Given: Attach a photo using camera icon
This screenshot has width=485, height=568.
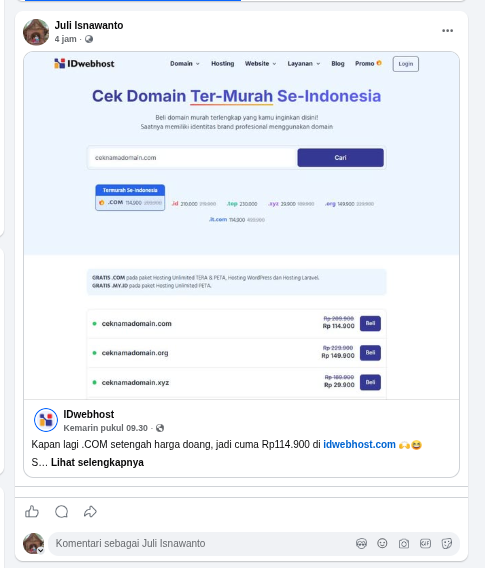Looking at the screenshot, I should click(404, 543).
